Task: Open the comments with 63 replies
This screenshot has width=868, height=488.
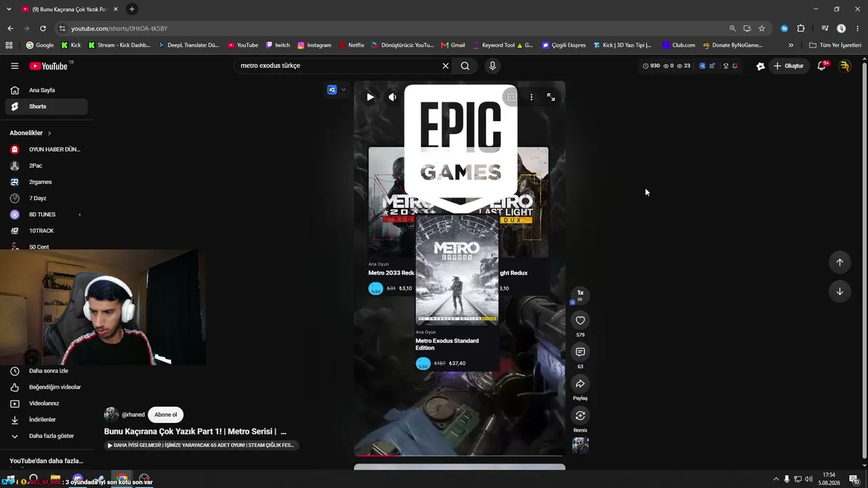Action: [x=580, y=352]
